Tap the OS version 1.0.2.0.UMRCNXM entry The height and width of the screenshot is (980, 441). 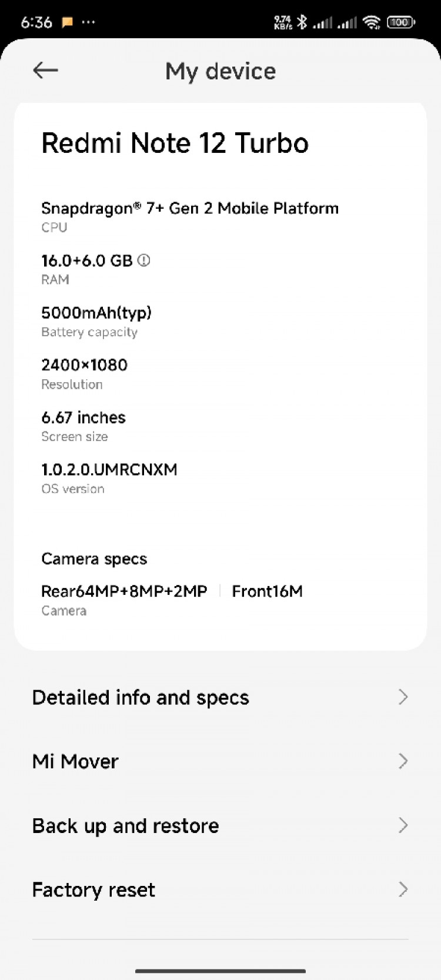109,470
